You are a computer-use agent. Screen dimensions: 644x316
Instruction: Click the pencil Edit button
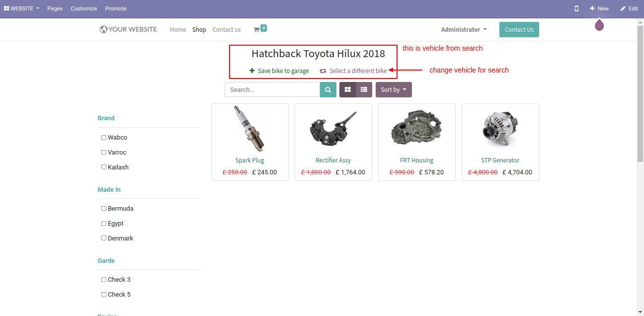pos(629,8)
